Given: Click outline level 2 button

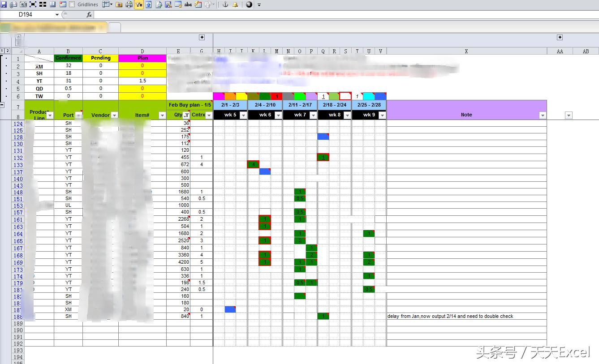Looking at the screenshot, I should [x=7, y=51].
